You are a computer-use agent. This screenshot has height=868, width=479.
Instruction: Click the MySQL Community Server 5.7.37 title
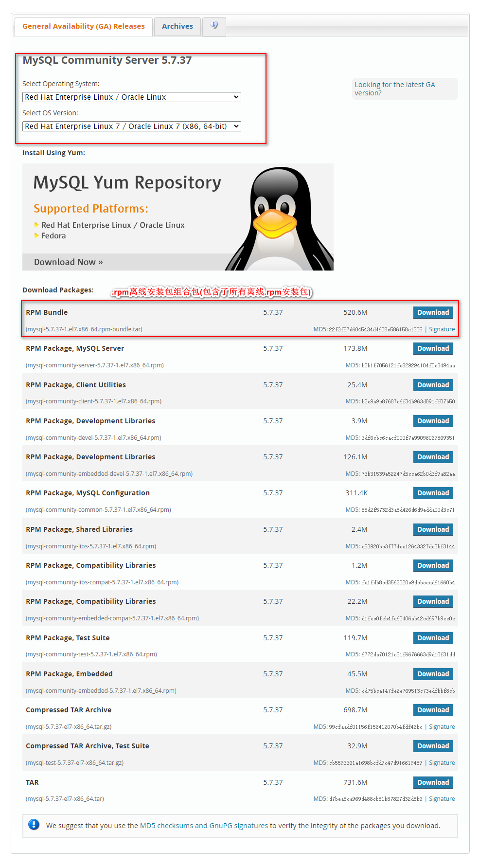(x=107, y=60)
